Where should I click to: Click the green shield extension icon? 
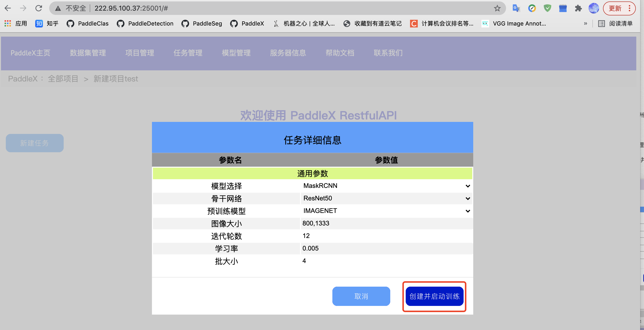[x=547, y=8]
